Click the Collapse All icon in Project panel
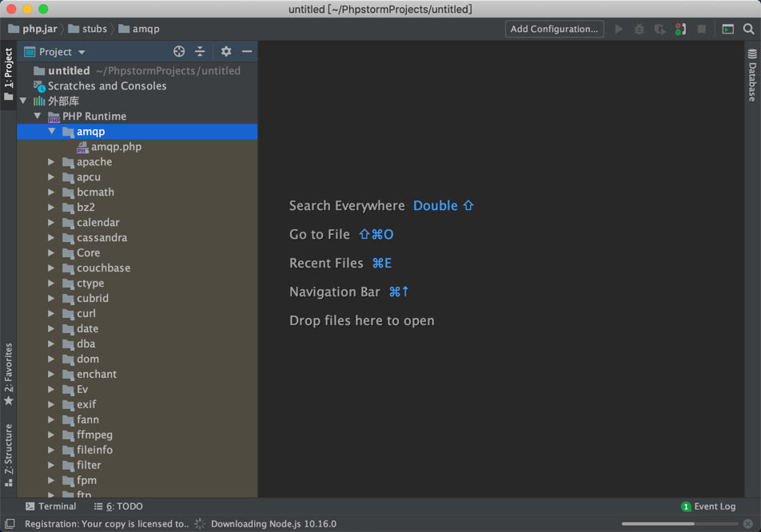Viewport: 761px width, 532px height. click(x=200, y=51)
